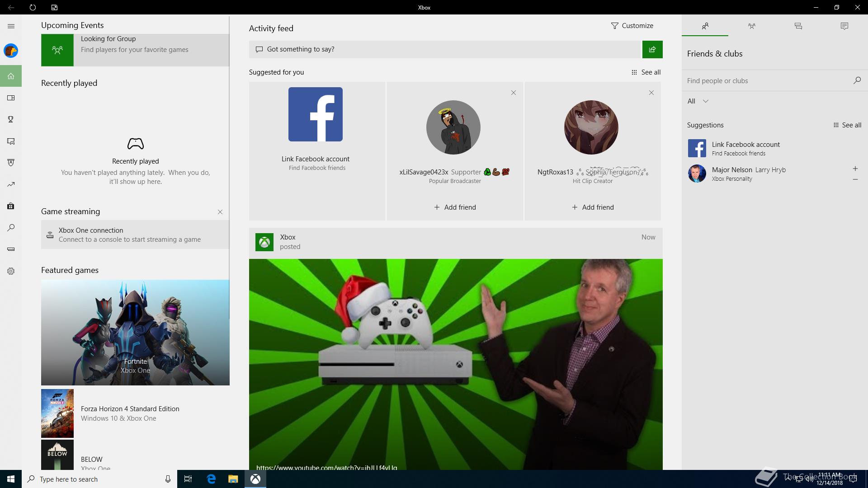This screenshot has height=488, width=868.
Task: Dismiss the NgtRoxas13 suggestion card
Action: [x=651, y=93]
